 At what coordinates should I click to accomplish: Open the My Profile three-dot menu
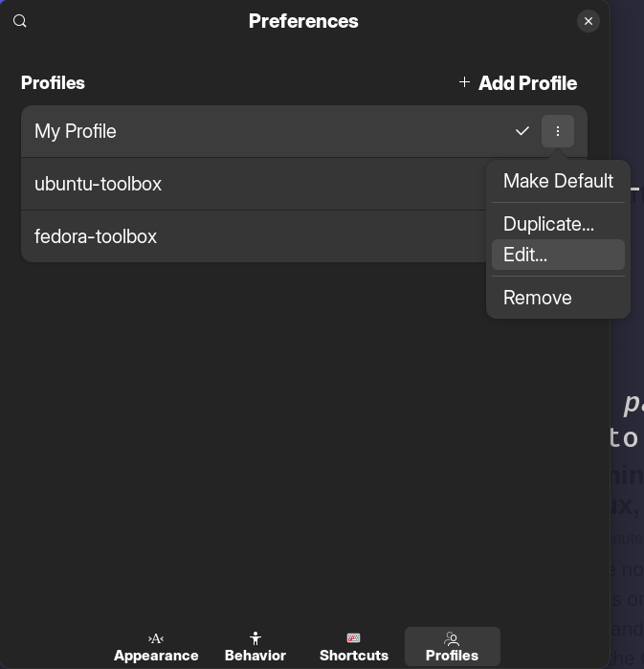558,131
